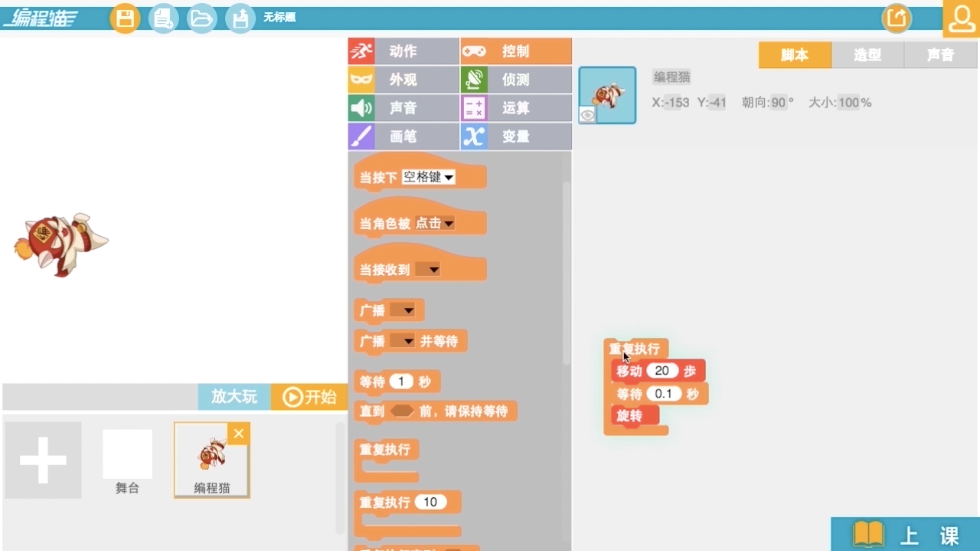This screenshot has height=551, width=980.
Task: Select the 运算 operators category icon
Action: coord(474,108)
